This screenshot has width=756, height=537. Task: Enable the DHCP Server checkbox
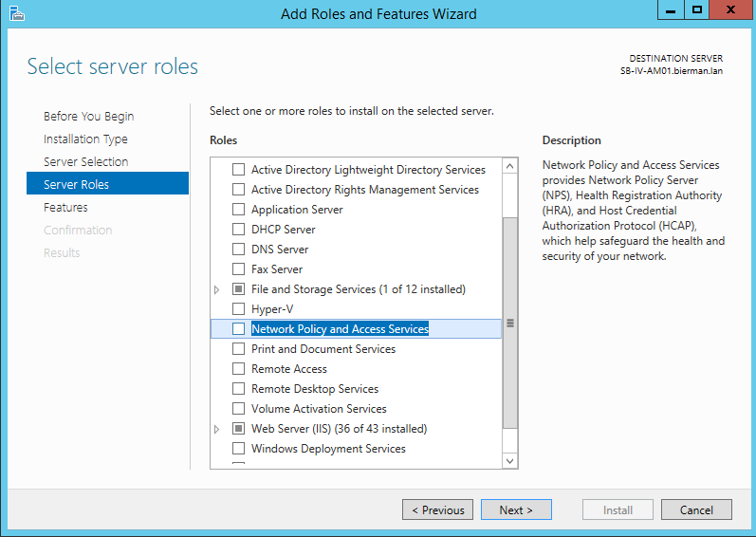[x=239, y=229]
